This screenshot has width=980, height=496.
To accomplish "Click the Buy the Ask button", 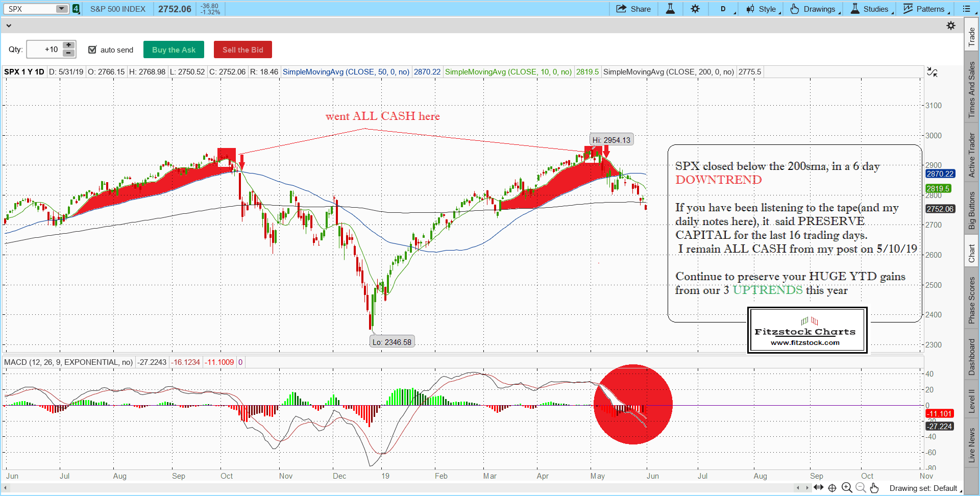I will coord(174,49).
